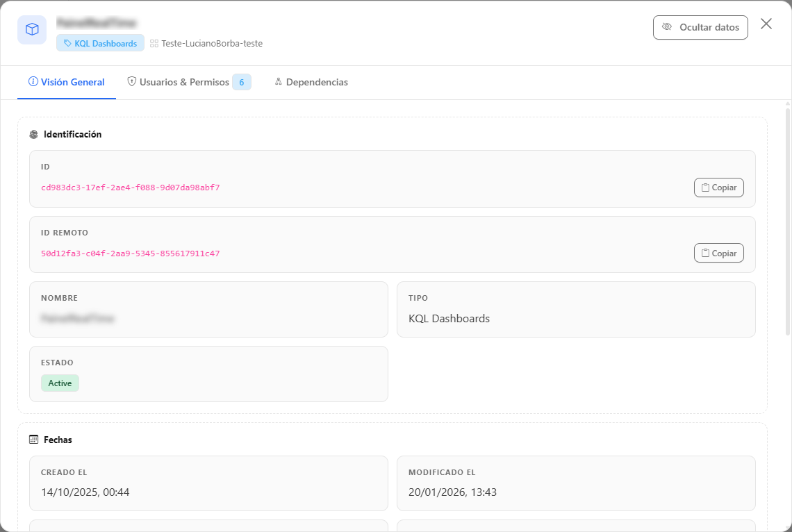This screenshot has height=532, width=792.
Task: Click the creation date 14/10/2025, 00:44
Action: click(85, 492)
